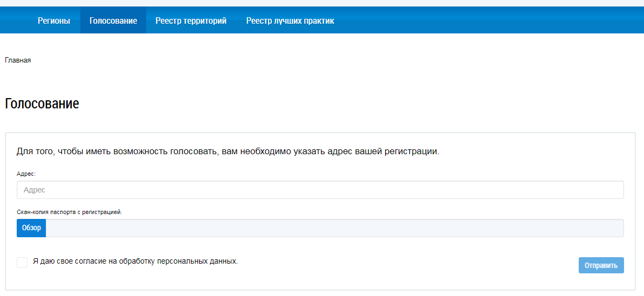Click the word 'регистрации' in the instruction sentence
Image resolution: width=644 pixels, height=296 pixels.
coord(412,152)
